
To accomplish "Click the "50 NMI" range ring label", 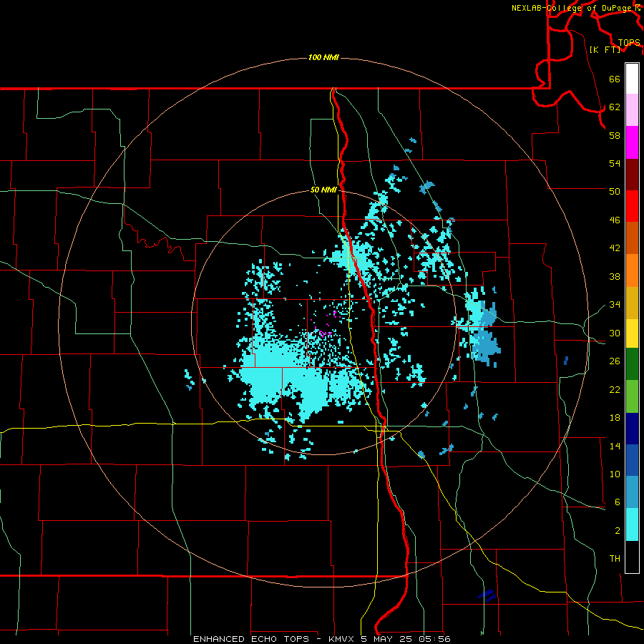I will pos(323,190).
